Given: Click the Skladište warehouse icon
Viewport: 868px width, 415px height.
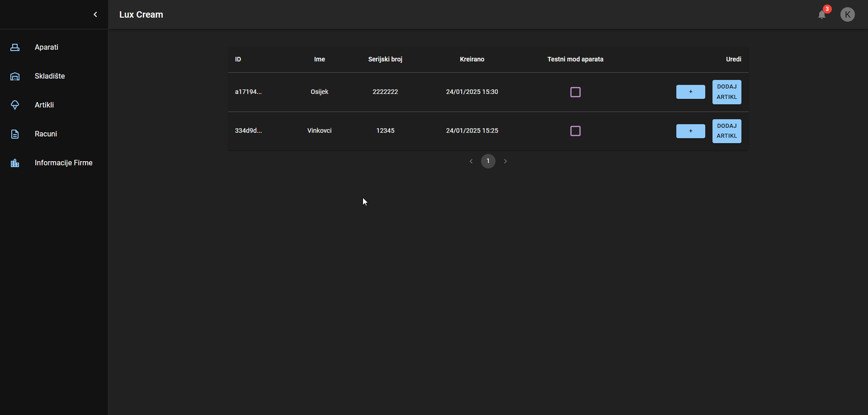Looking at the screenshot, I should (x=15, y=76).
